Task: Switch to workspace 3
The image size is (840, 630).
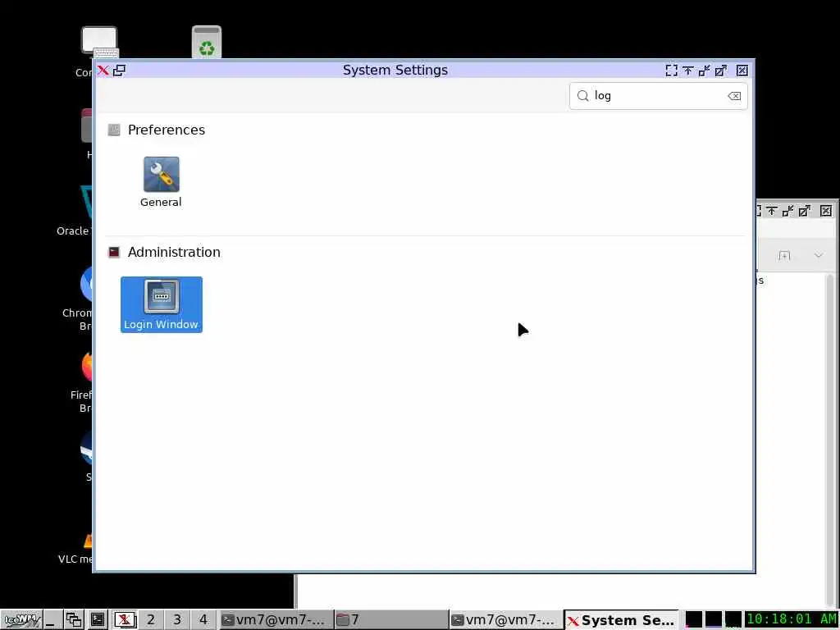Action: [x=177, y=620]
